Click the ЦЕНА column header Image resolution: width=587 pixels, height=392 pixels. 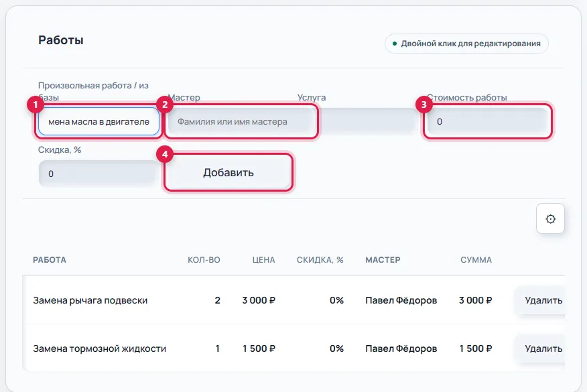263,260
